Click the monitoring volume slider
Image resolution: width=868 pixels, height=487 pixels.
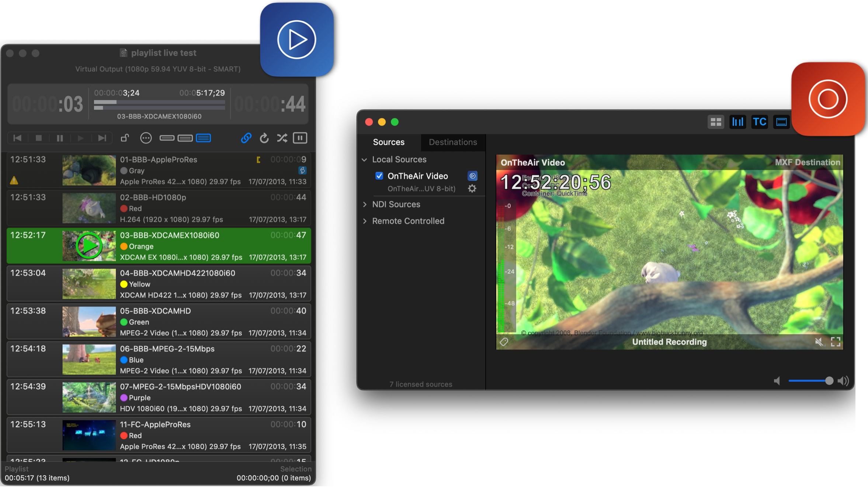tap(810, 381)
